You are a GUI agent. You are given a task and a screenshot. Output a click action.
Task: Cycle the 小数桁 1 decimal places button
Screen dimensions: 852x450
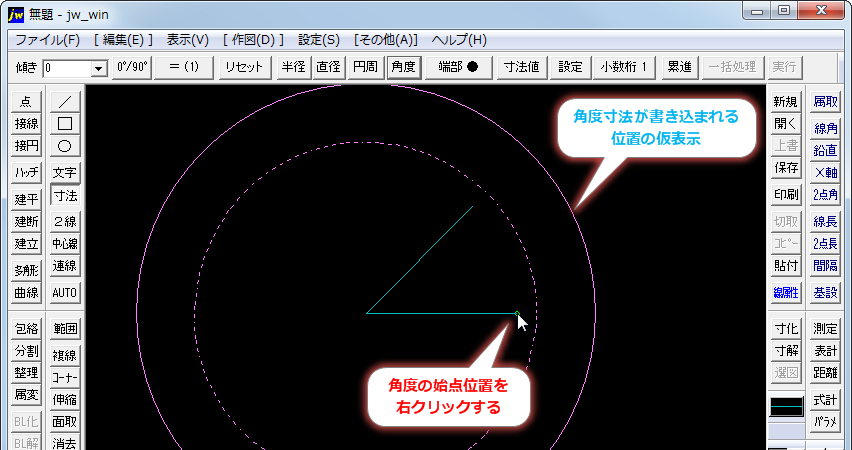tap(624, 67)
